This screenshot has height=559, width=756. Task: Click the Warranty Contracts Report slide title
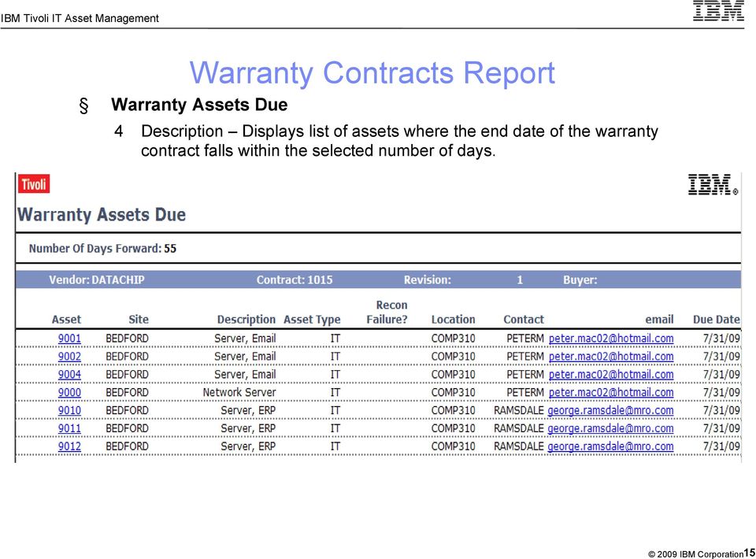(372, 73)
